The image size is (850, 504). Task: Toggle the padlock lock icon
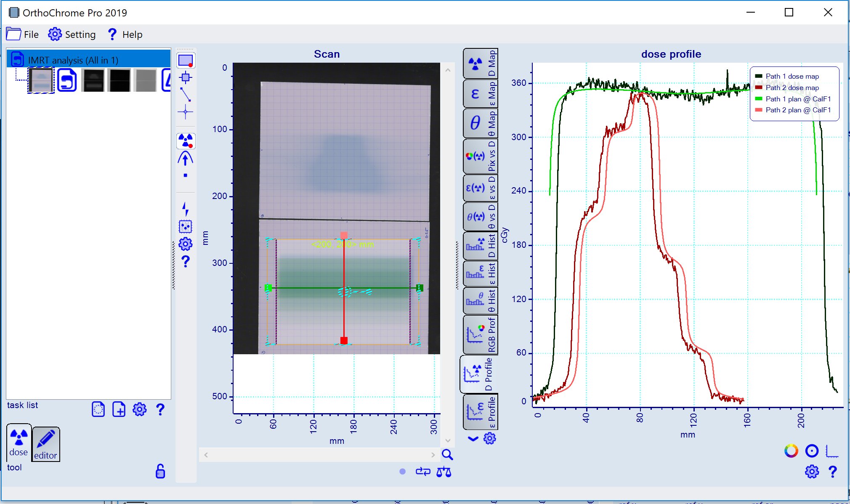pyautogui.click(x=160, y=471)
